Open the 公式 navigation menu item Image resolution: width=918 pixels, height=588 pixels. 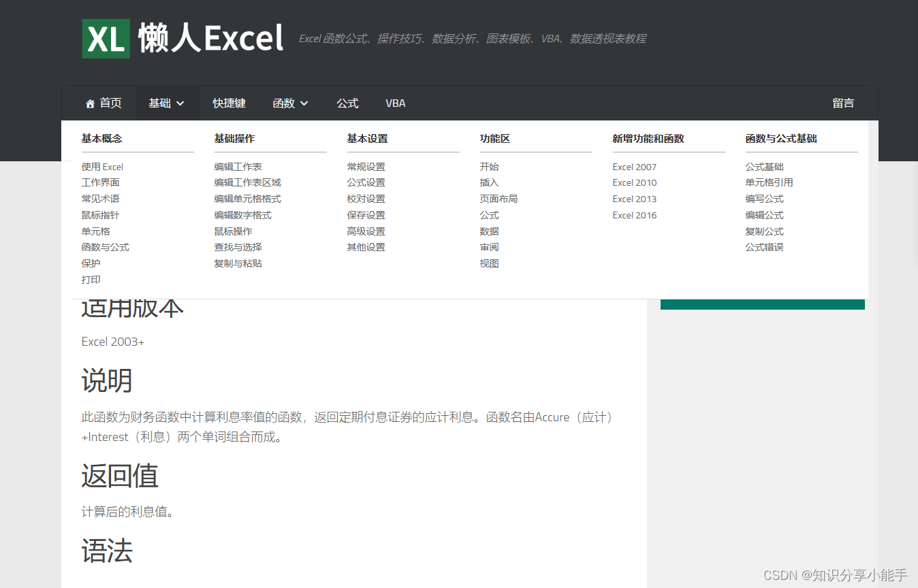(x=347, y=103)
